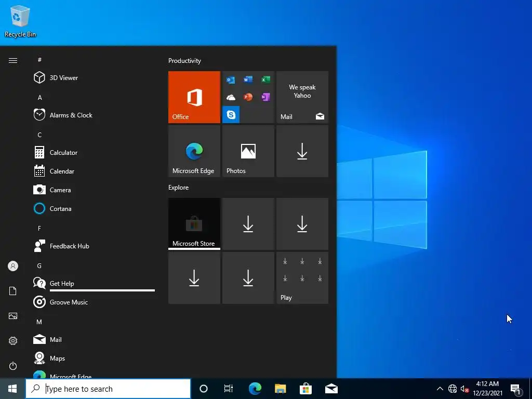Open Settings from the Start sidebar
This screenshot has height=399, width=532.
click(x=13, y=341)
